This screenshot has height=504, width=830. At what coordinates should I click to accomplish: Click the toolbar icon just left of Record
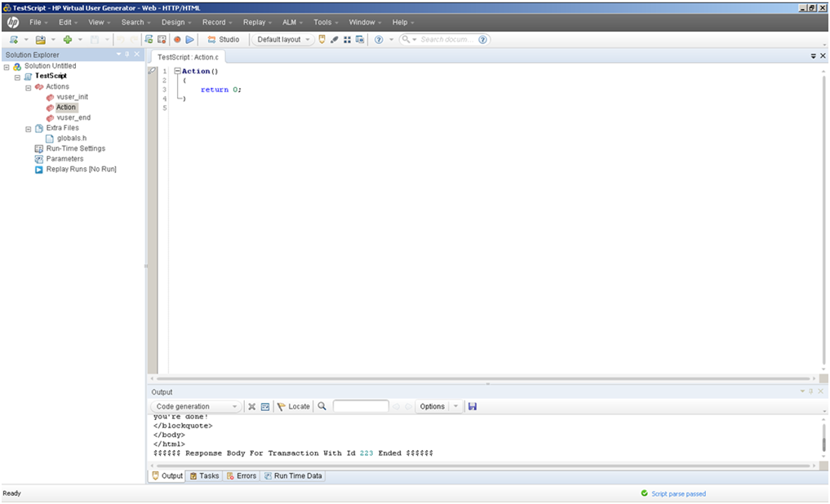click(x=162, y=40)
